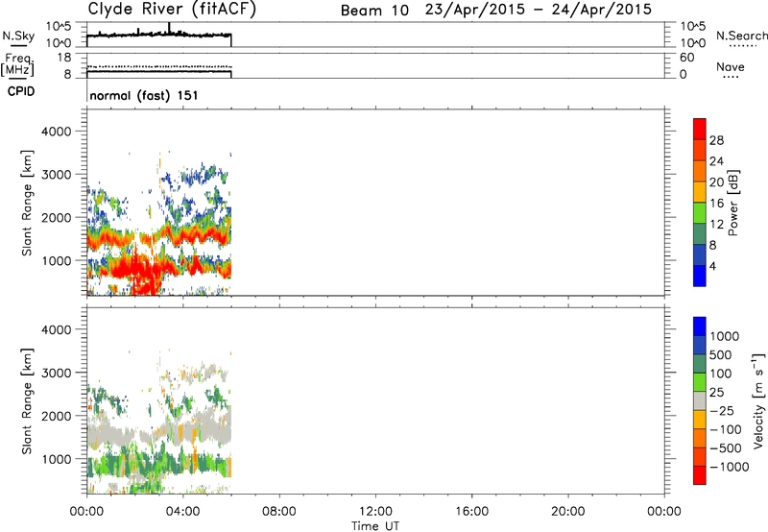Click the 'N.Search' legend label
Screen dimensions: 768x532
(x=741, y=36)
